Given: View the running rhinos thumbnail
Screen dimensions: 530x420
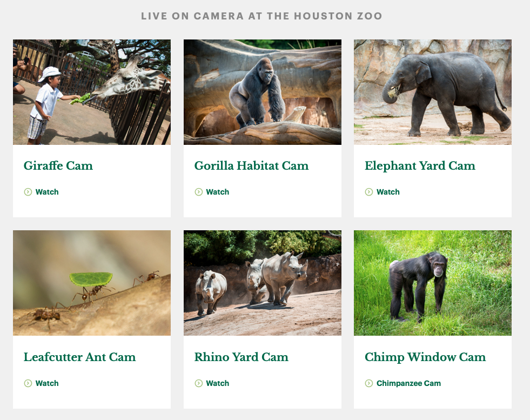Looking at the screenshot, I should pos(262,283).
